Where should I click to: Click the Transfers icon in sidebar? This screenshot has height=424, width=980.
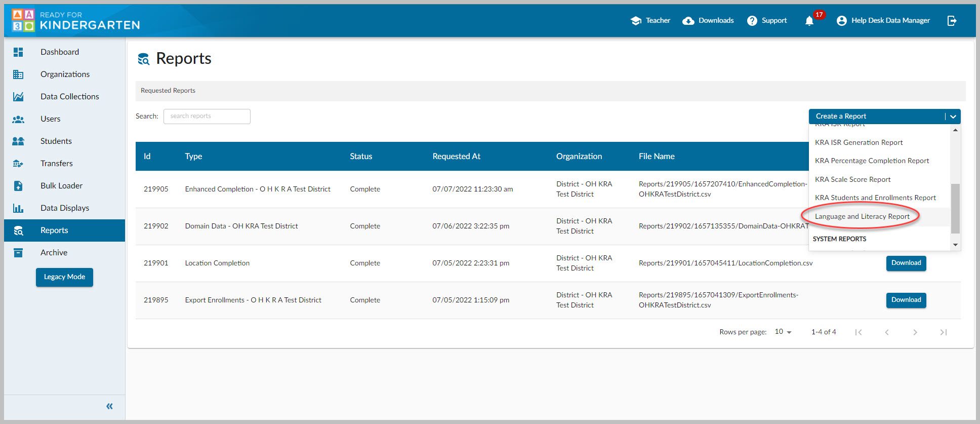click(x=18, y=163)
